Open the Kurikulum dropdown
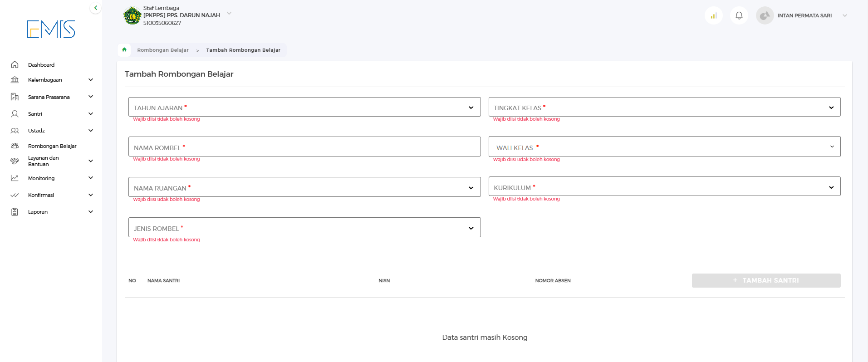This screenshot has width=868, height=362. click(664, 187)
